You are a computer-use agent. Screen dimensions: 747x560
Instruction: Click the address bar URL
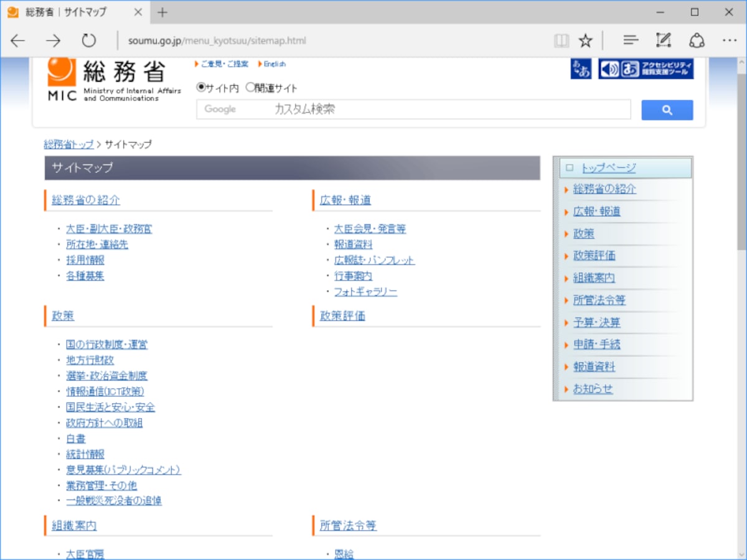217,41
